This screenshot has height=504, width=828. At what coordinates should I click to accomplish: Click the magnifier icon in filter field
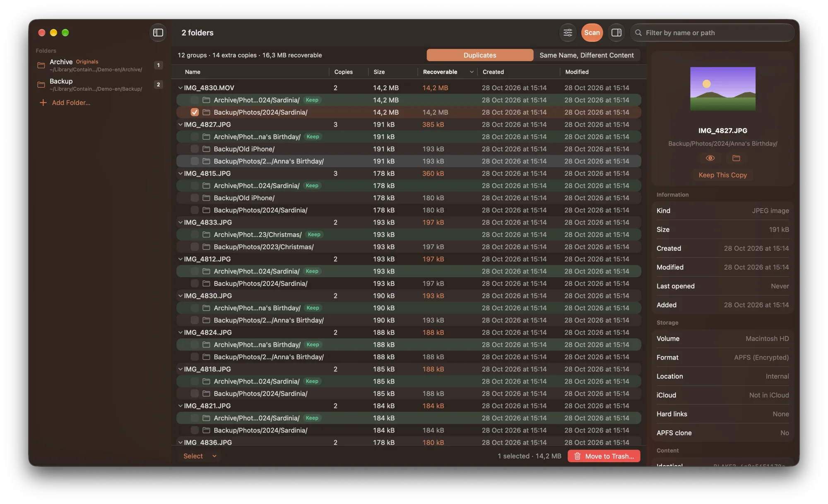pos(638,33)
